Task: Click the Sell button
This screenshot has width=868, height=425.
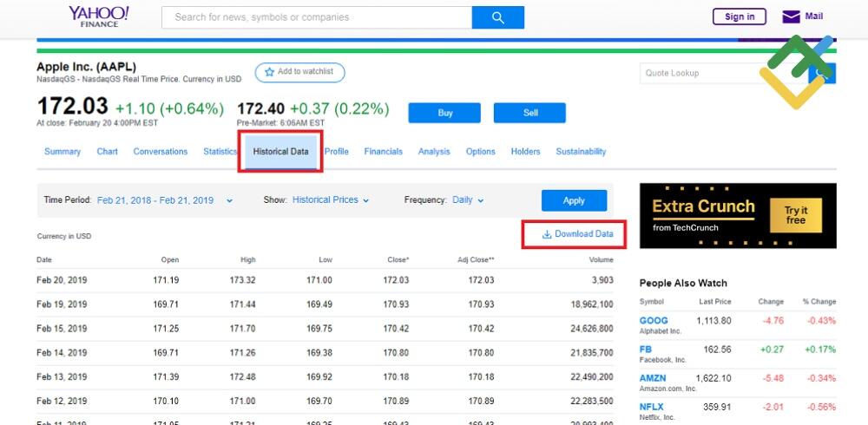Action: click(529, 113)
